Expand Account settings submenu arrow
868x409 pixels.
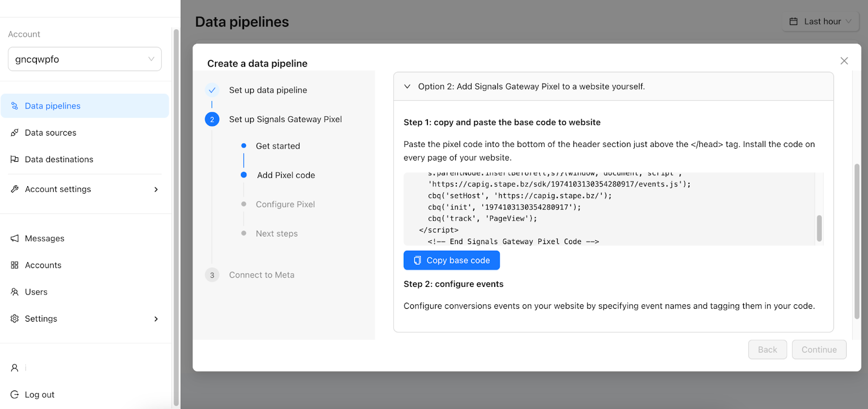[156, 189]
